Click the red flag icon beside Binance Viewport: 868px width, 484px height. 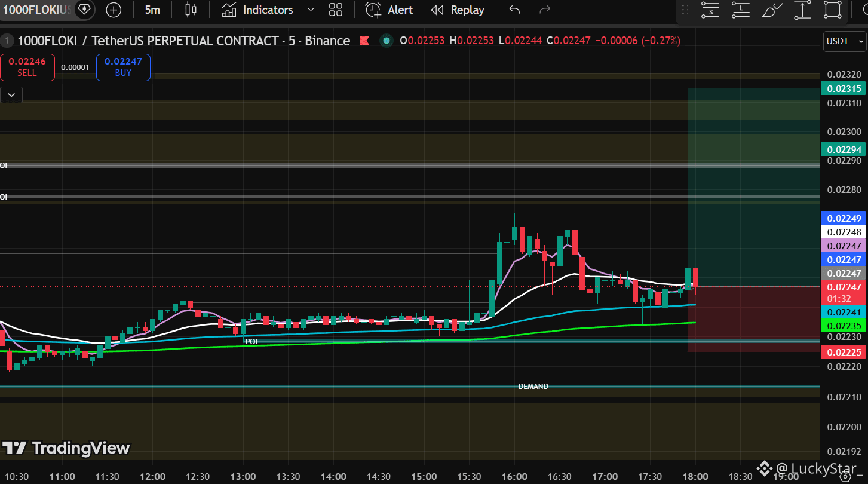pyautogui.click(x=364, y=41)
